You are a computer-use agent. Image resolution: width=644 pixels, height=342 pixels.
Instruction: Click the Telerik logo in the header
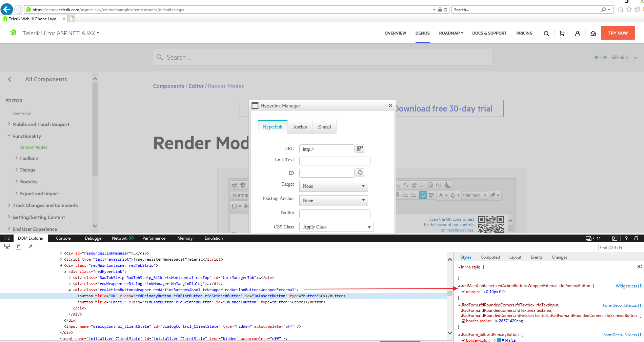point(13,33)
